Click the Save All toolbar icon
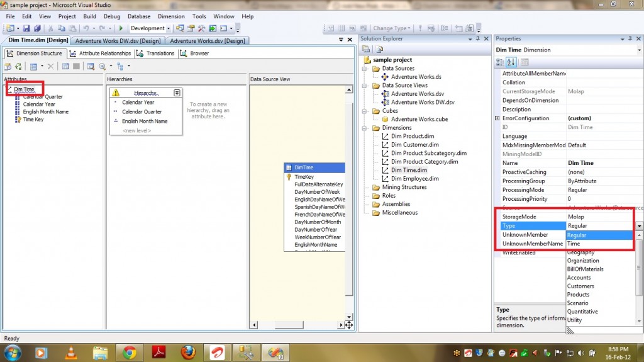644x362 pixels. coord(38,28)
